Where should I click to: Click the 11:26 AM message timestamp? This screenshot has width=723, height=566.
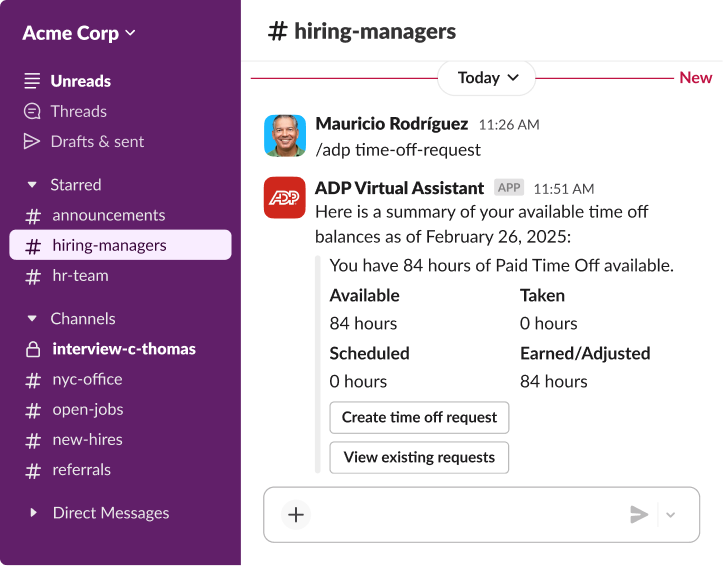(509, 124)
